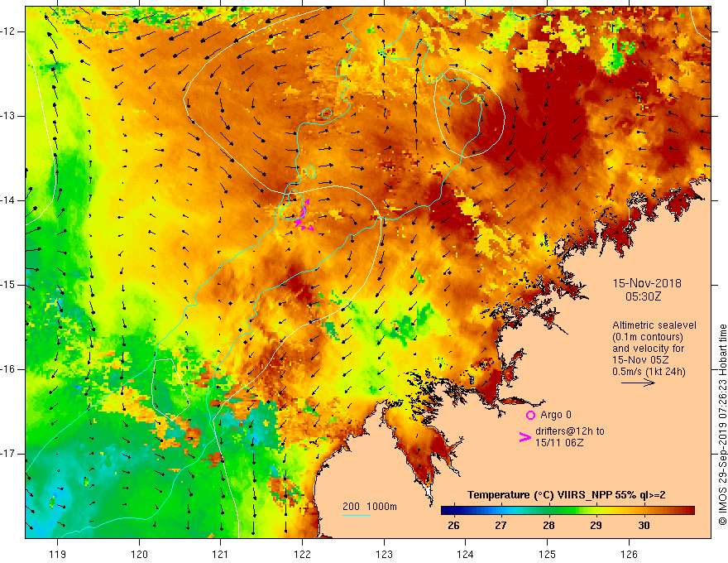The image size is (728, 563).
Task: Click the '30' color bar tick label
Action: point(644,526)
